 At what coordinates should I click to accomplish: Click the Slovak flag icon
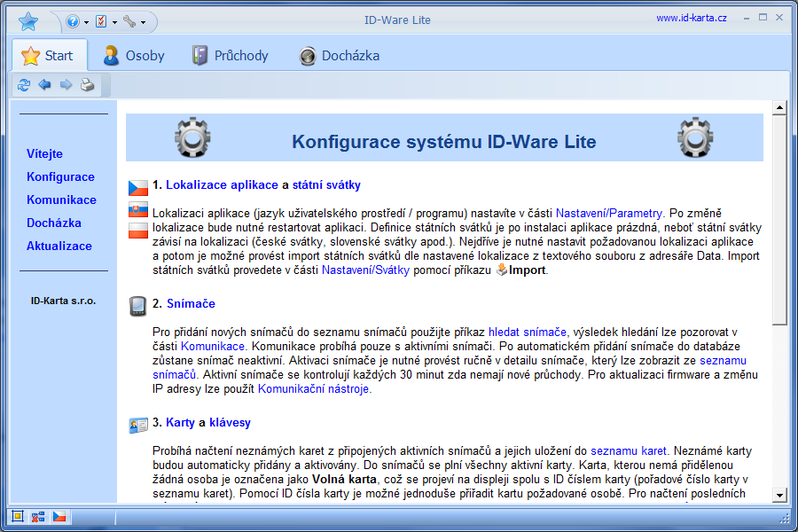(x=138, y=210)
